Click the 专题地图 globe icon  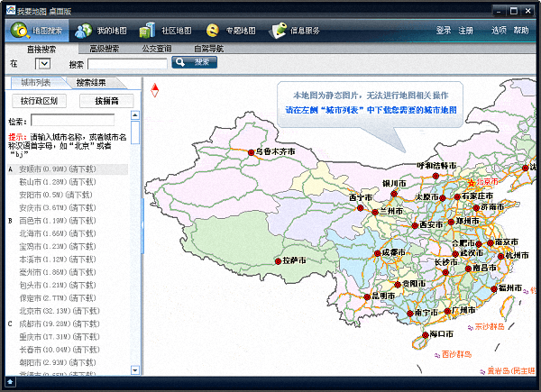tap(213, 30)
